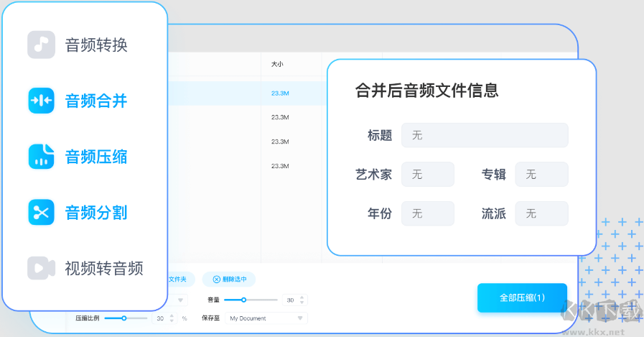Go to the 视频转音频 feature

(104, 268)
